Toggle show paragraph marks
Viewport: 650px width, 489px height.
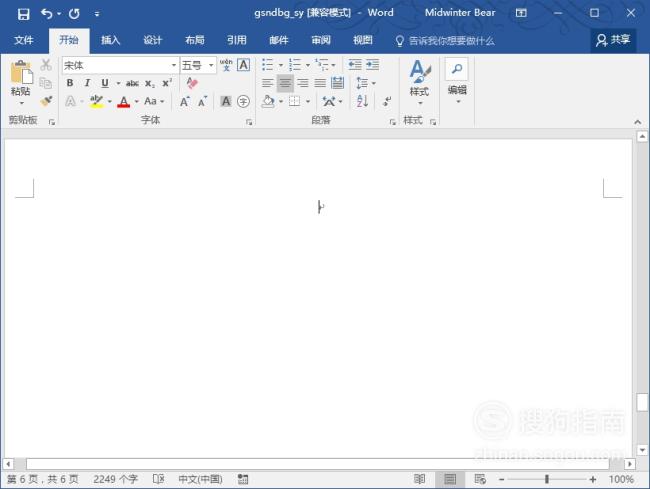pyautogui.click(x=387, y=101)
